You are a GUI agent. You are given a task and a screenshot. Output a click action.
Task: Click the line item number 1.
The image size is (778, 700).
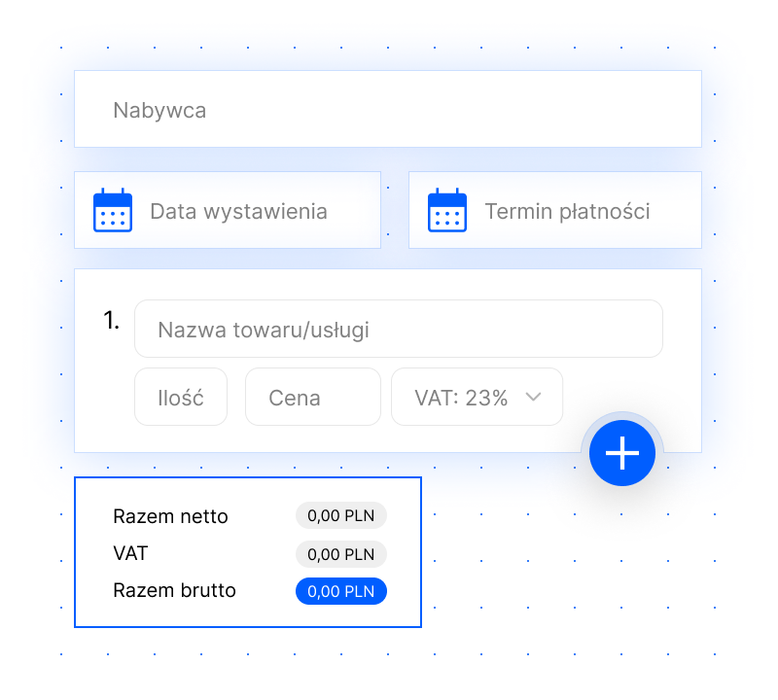[x=112, y=321]
